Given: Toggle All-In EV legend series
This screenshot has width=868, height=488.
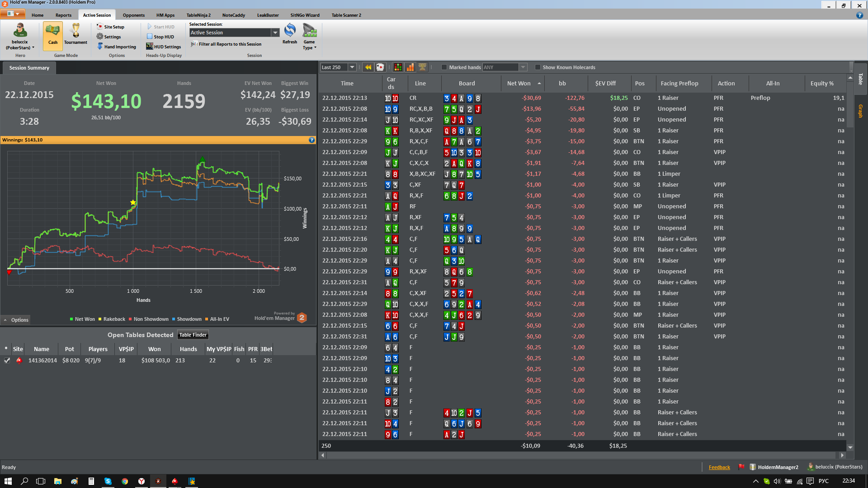Looking at the screenshot, I should [217, 319].
